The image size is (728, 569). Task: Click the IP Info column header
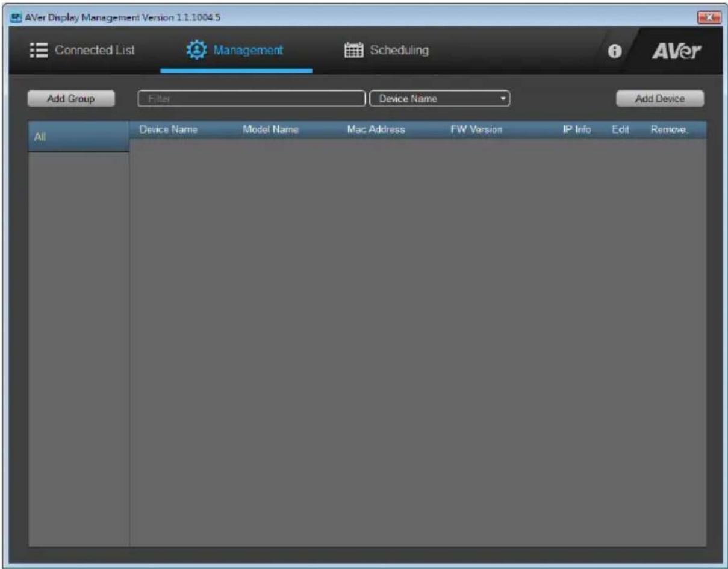click(577, 129)
